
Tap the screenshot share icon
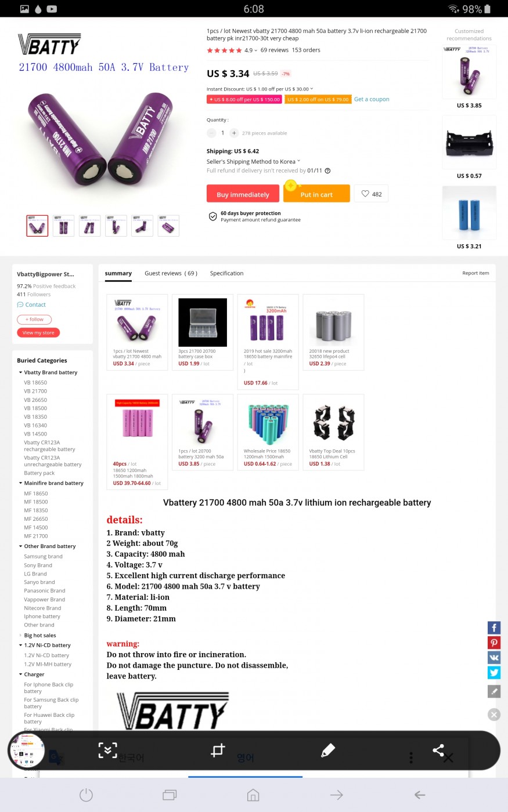pos(438,750)
